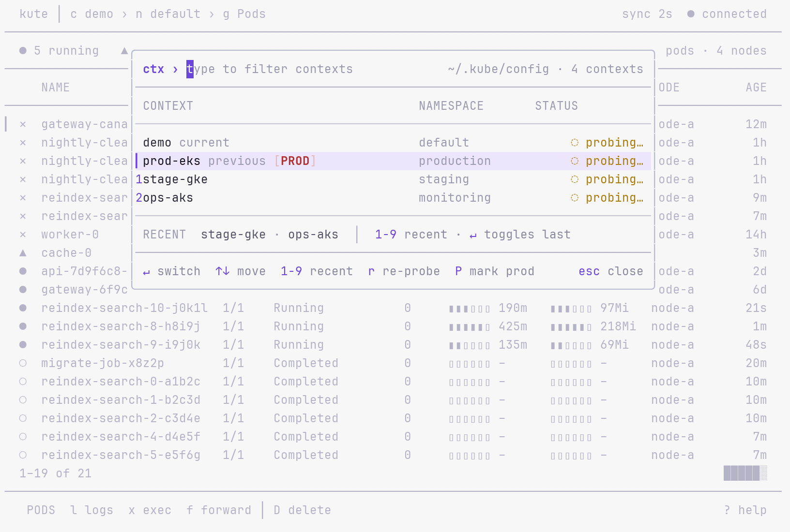Click the demo cluster breadcrumb
Screen dimensions: 790x532
pos(92,14)
